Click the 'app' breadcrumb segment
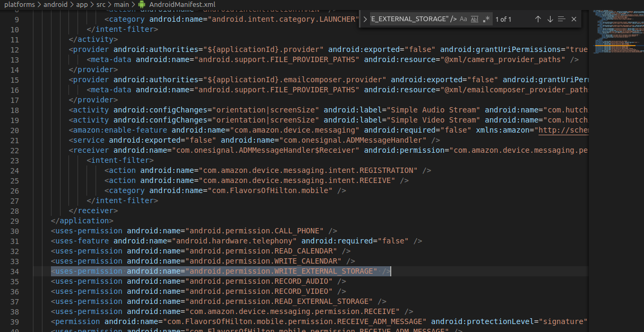 coord(82,4)
